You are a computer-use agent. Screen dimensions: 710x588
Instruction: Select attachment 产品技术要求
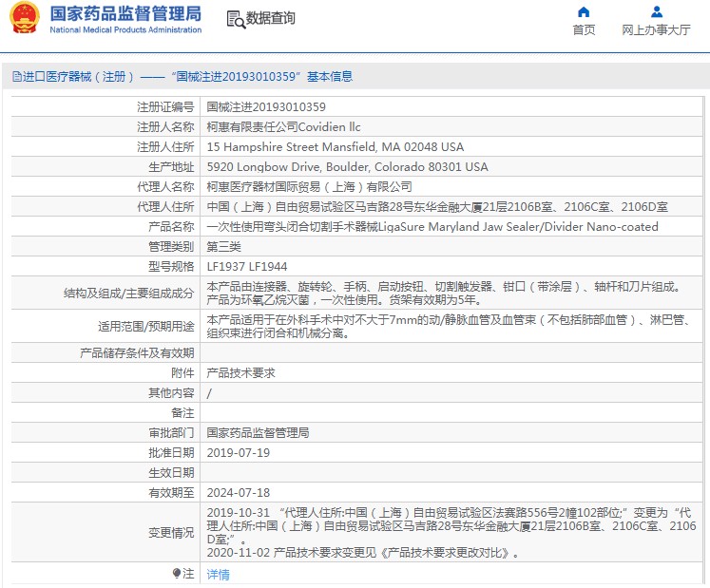240,373
